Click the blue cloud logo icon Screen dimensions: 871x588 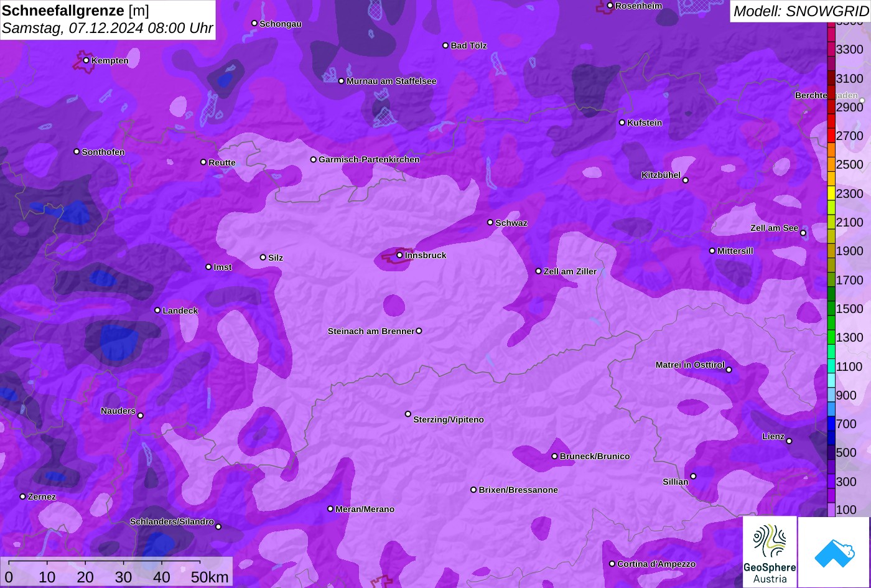click(x=834, y=552)
